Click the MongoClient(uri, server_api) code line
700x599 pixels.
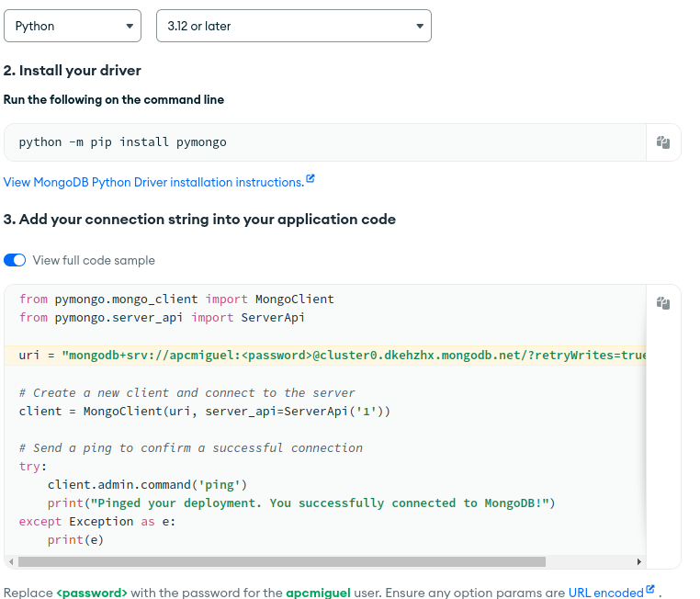(x=204, y=411)
